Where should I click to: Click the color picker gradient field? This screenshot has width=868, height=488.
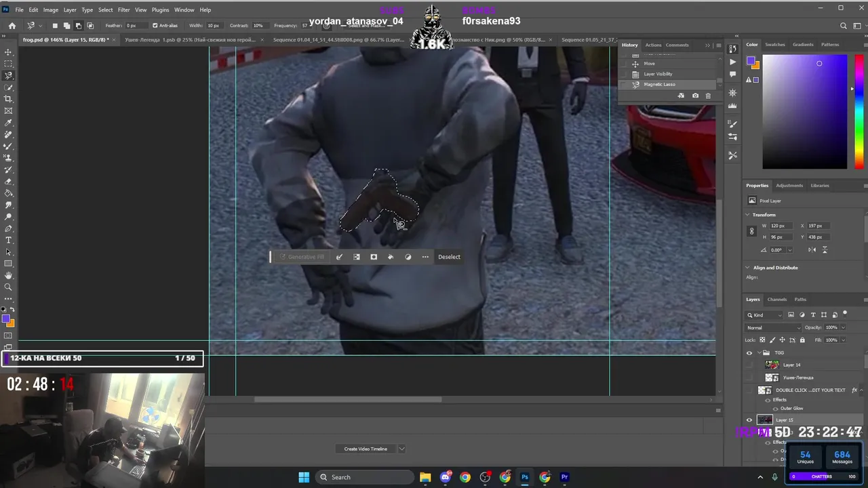[x=804, y=112]
